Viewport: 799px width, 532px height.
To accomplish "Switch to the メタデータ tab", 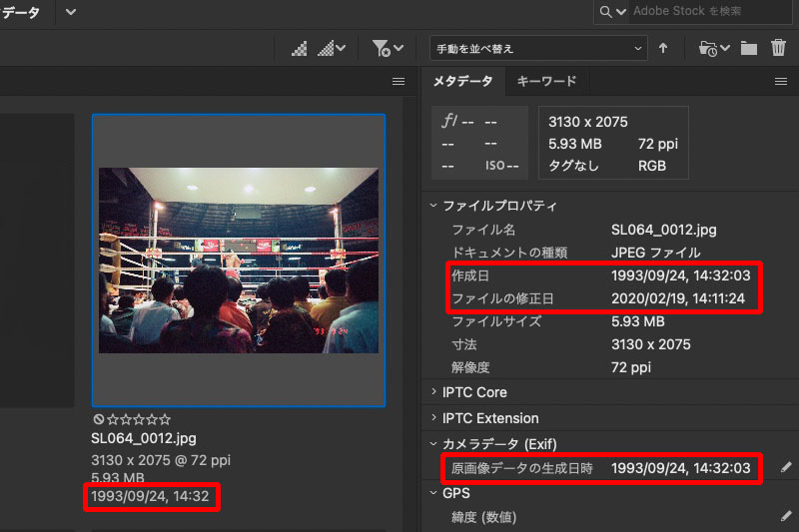I will click(462, 82).
